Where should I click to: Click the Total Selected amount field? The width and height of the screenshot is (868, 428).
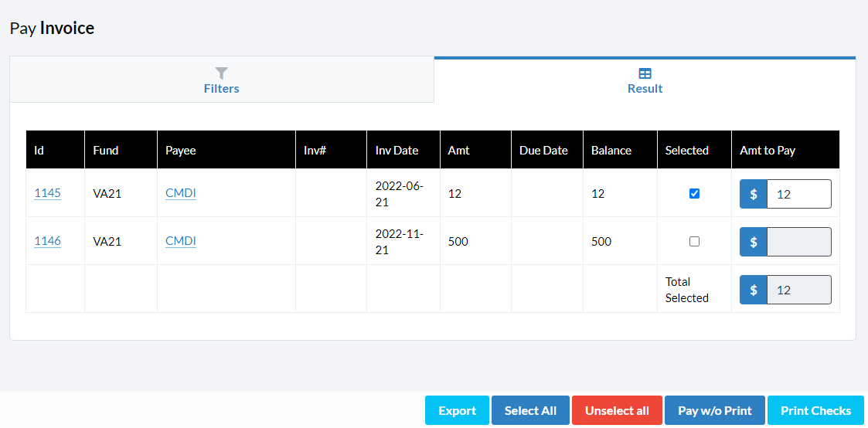click(798, 290)
